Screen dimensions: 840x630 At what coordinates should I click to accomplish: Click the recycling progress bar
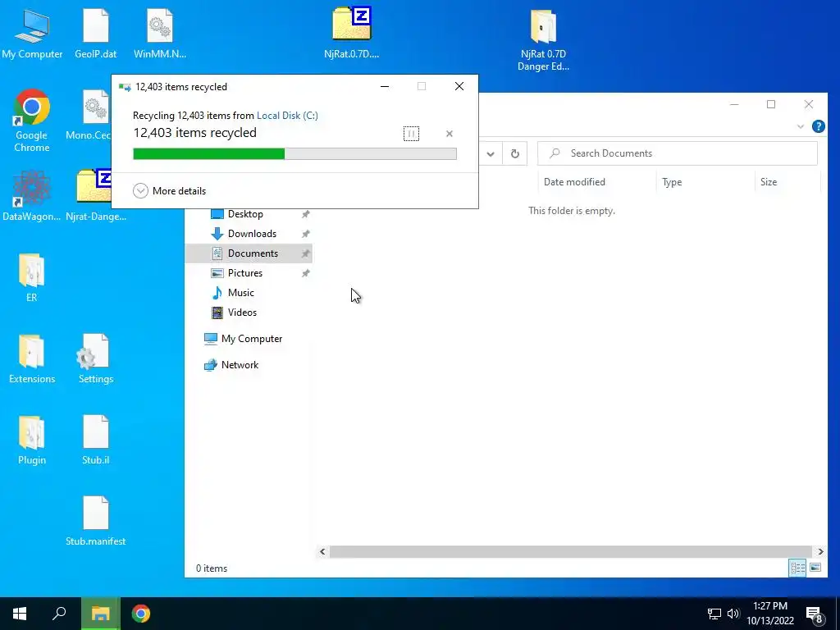(294, 154)
